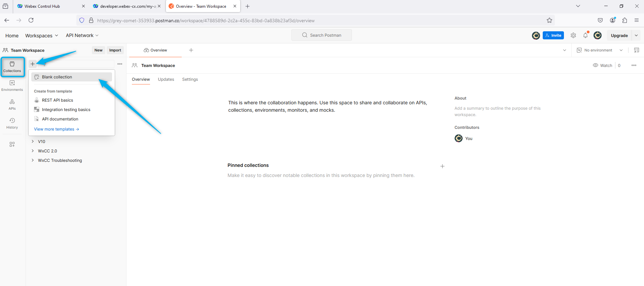
Task: Open the Collections sidebar panel
Action: click(12, 67)
